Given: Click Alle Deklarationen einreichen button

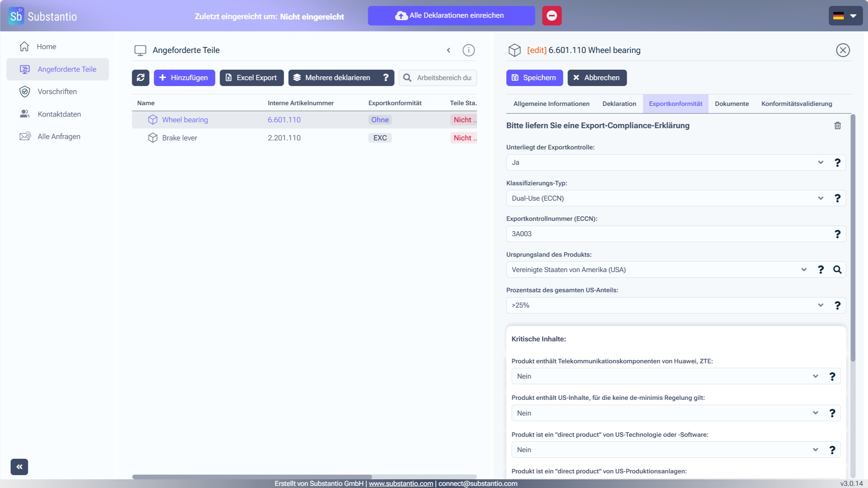Looking at the screenshot, I should point(451,16).
